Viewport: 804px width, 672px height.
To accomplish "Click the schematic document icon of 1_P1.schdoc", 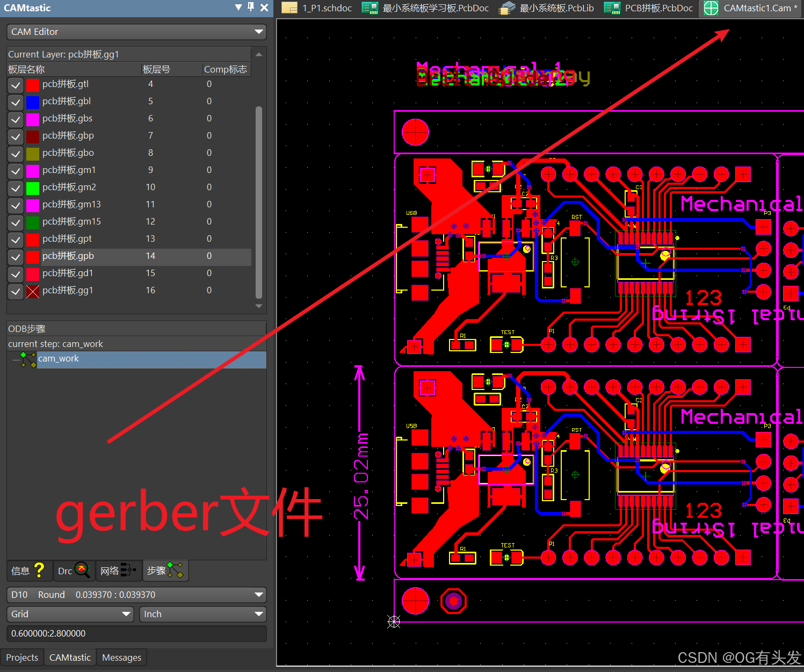I will coord(289,8).
